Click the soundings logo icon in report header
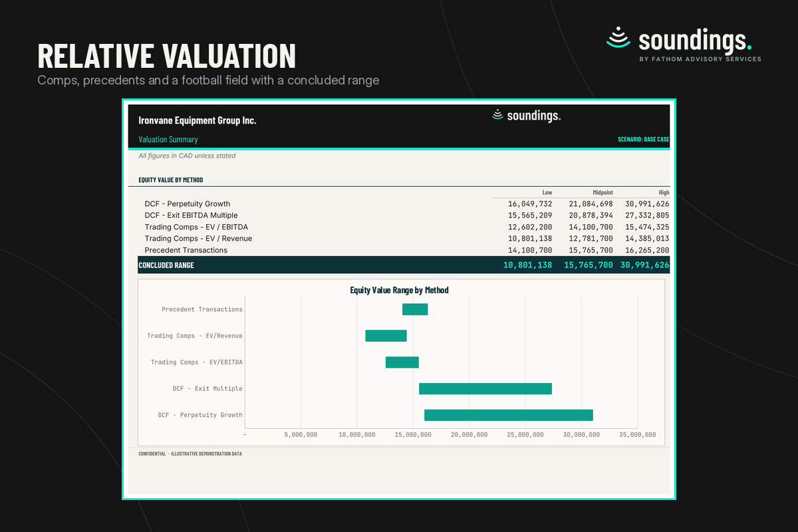 [x=497, y=115]
